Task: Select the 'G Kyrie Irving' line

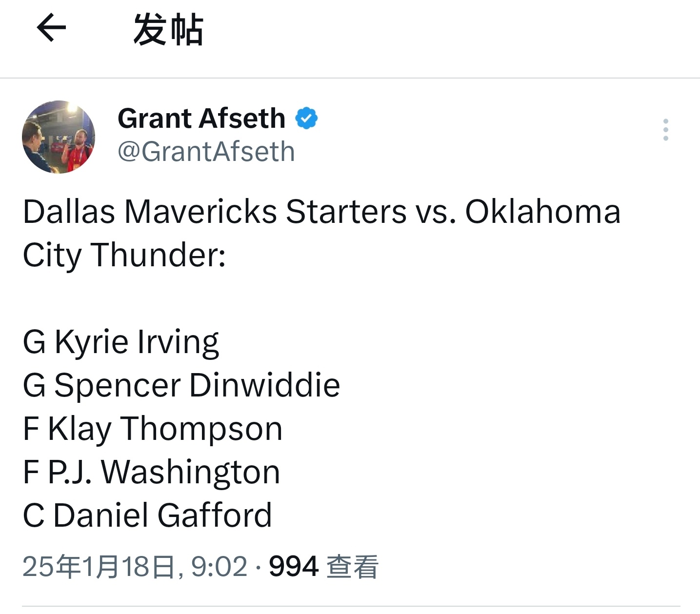Action: coord(121,342)
